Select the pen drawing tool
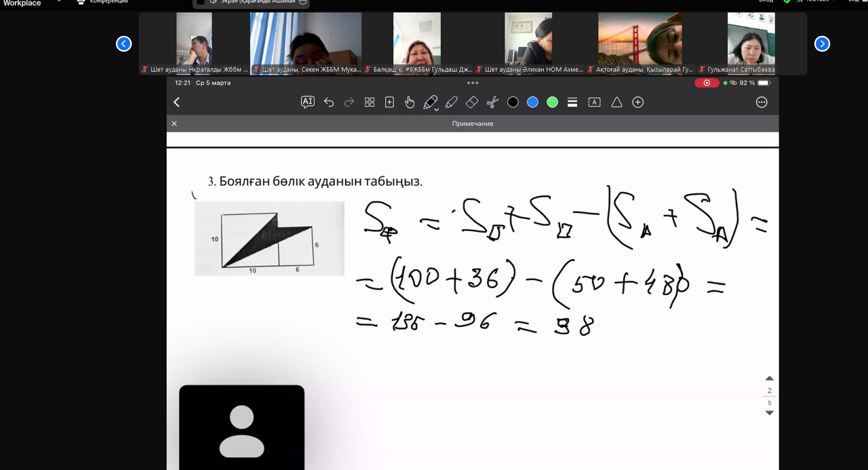The width and height of the screenshot is (868, 470). [430, 102]
